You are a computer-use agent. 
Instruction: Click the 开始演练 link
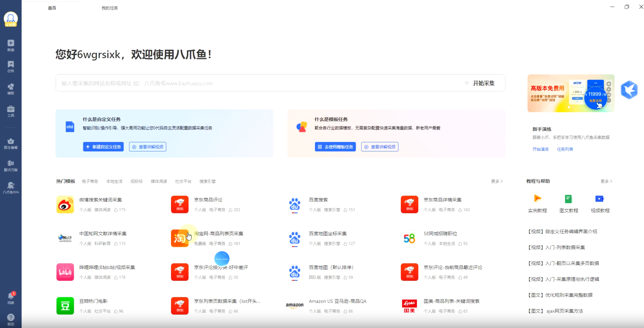coord(540,149)
